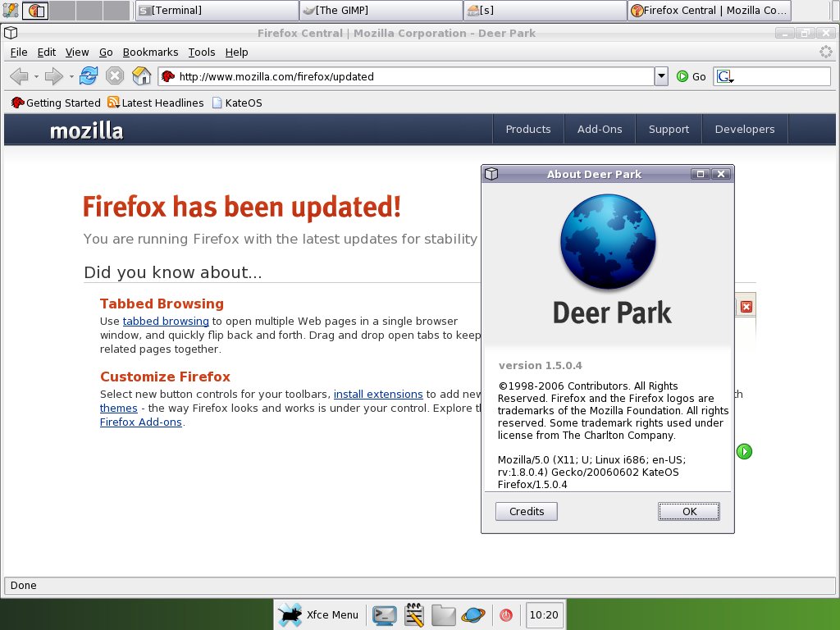Open the Tools menu

tap(202, 52)
